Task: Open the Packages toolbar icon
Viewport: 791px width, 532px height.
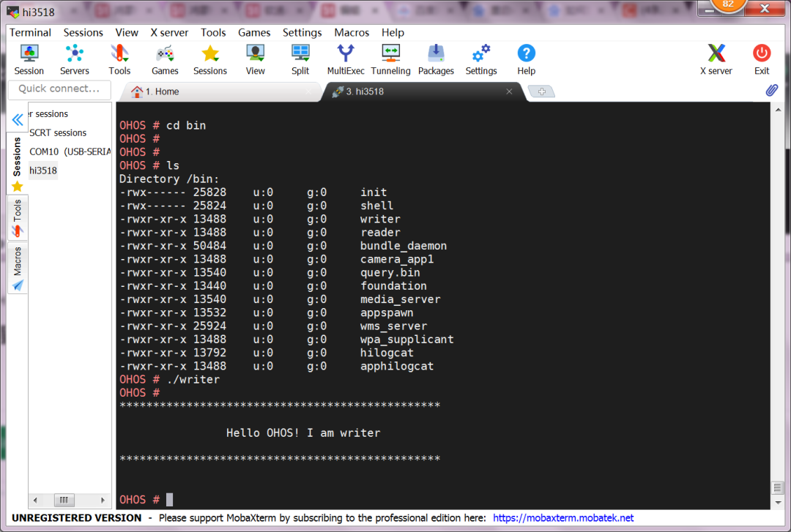Action: pyautogui.click(x=436, y=59)
